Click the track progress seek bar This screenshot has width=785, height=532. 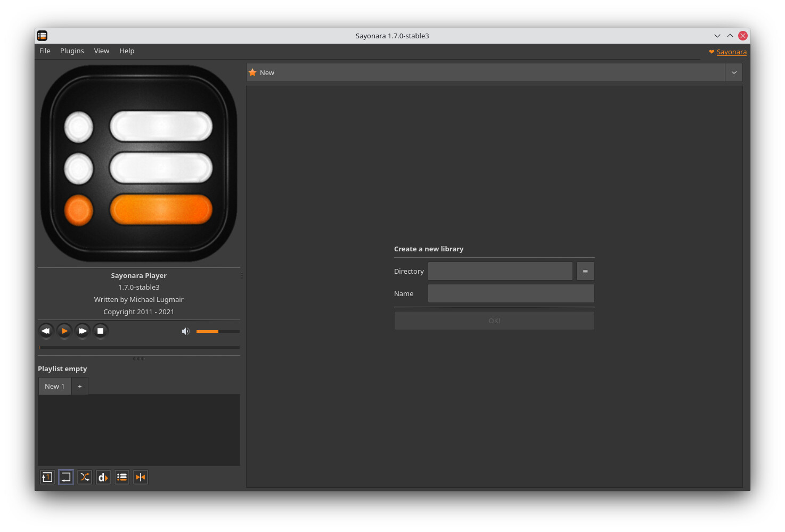coord(139,347)
